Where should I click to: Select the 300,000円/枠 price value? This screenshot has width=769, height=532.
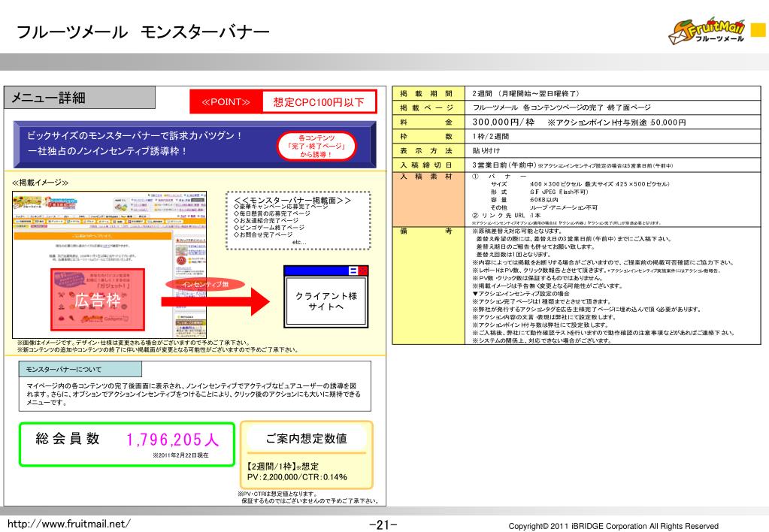(x=503, y=122)
